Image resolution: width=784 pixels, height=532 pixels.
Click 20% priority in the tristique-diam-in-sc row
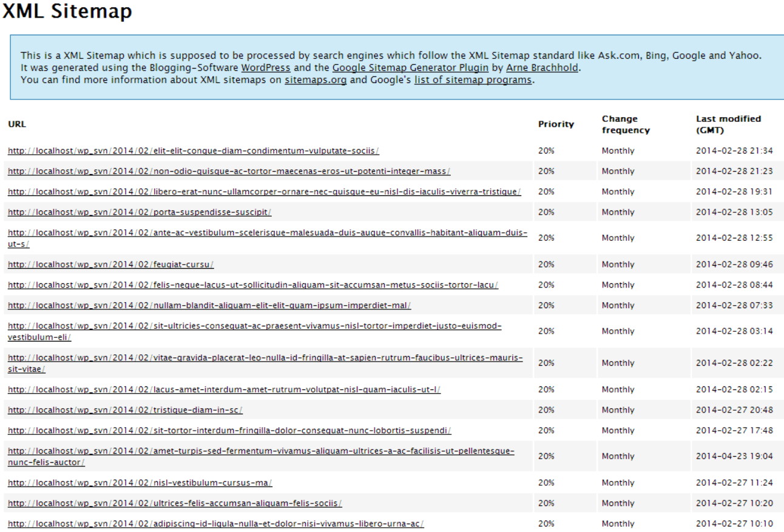pyautogui.click(x=546, y=410)
